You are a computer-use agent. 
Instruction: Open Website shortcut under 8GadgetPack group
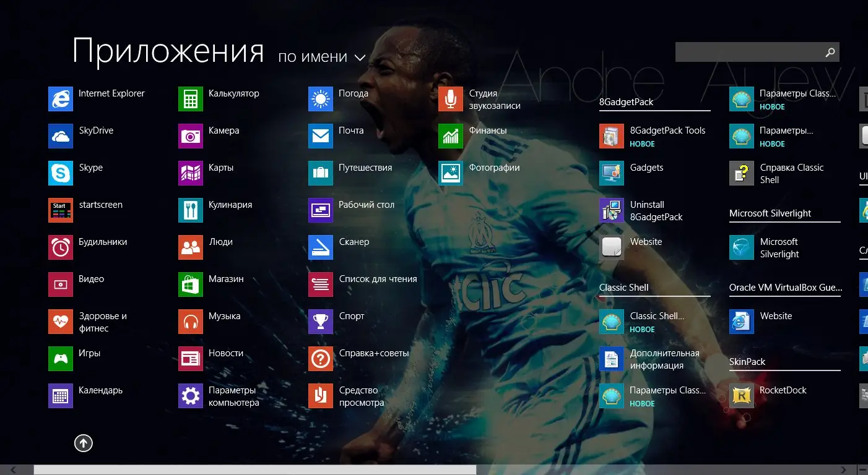point(631,247)
